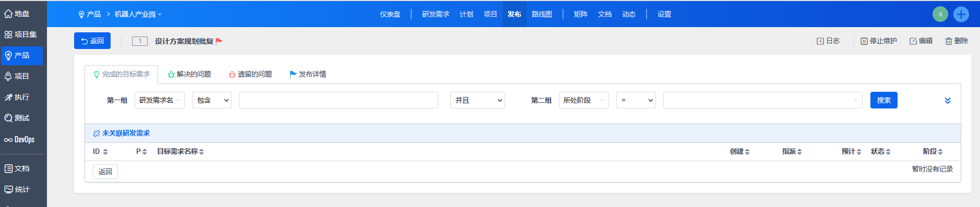
Task: Open the 研发需求名 field dropdown
Action: 160,100
